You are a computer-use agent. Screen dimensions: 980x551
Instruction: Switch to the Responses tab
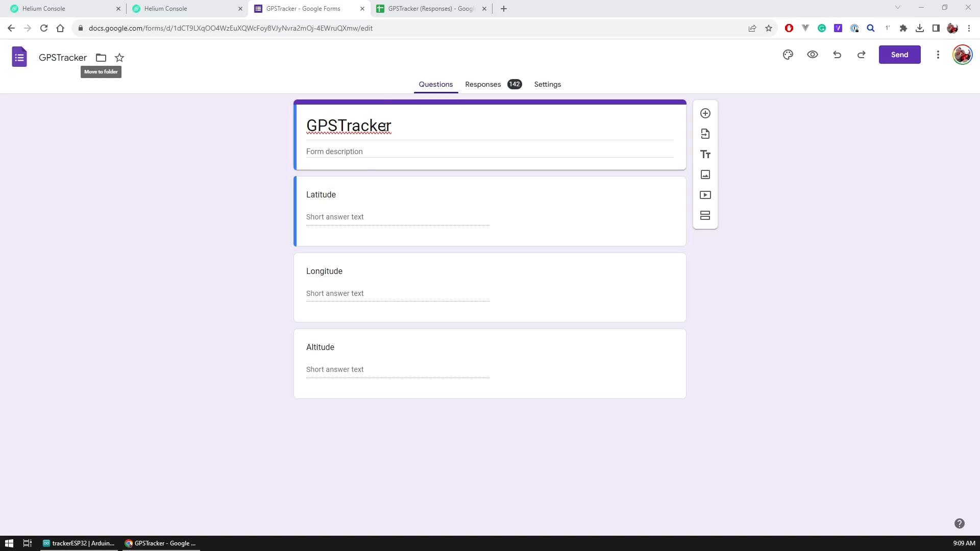coord(483,84)
